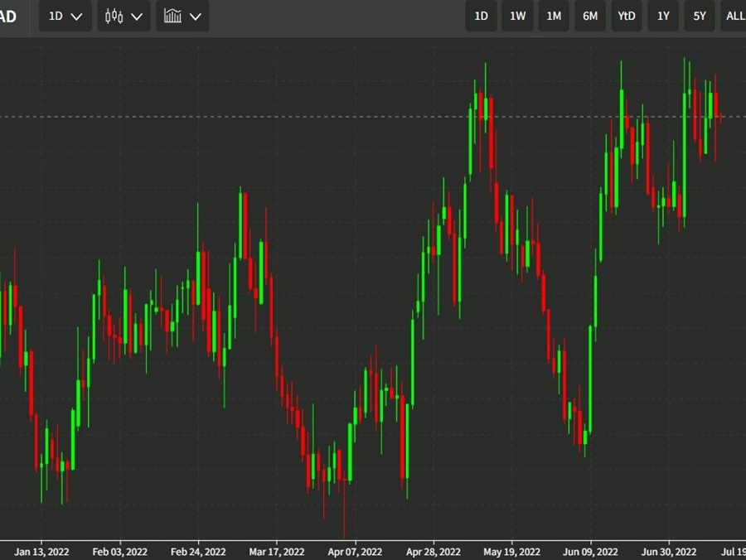This screenshot has height=560, width=746.
Task: Switch to the 1W time range
Action: pyautogui.click(x=517, y=17)
